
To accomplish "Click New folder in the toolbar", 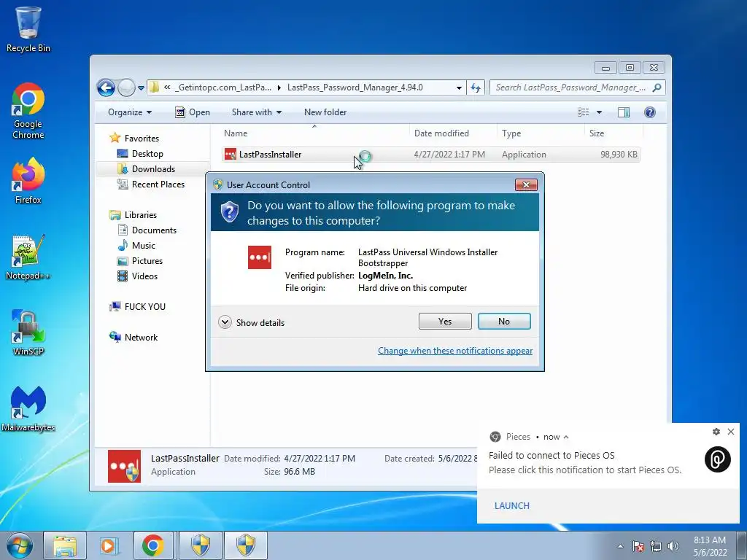I will (325, 112).
